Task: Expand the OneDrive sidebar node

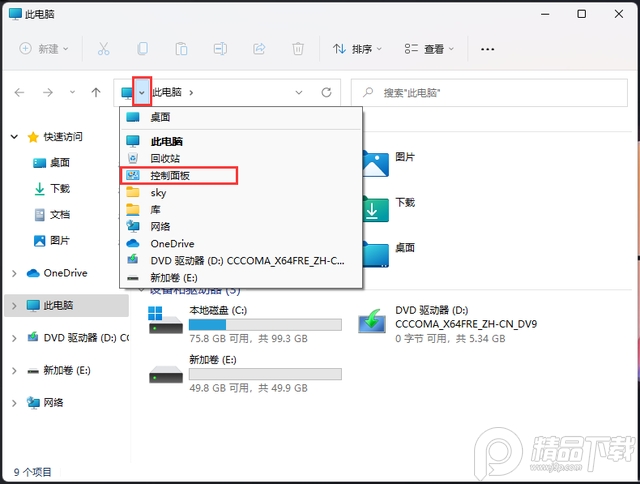Action: 14,273
